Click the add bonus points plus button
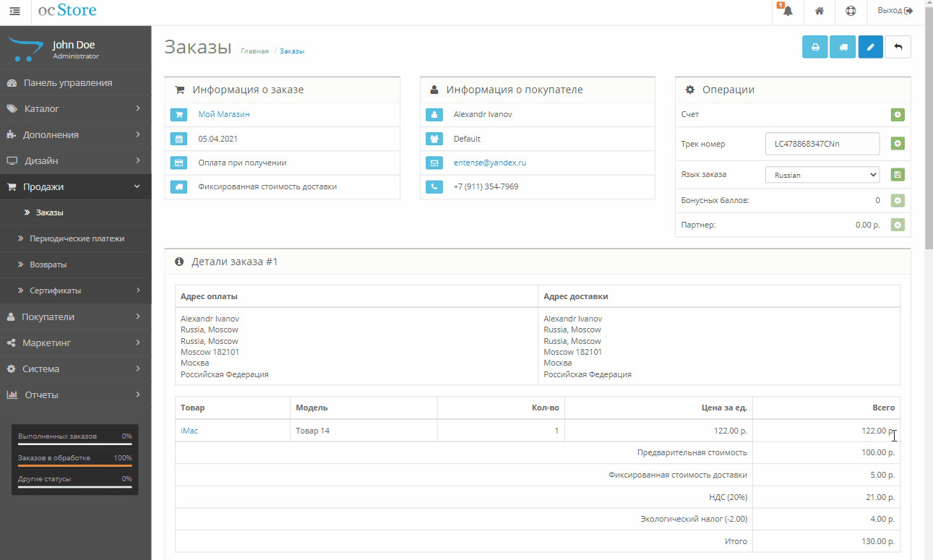Image resolution: width=933 pixels, height=560 pixels. [898, 201]
